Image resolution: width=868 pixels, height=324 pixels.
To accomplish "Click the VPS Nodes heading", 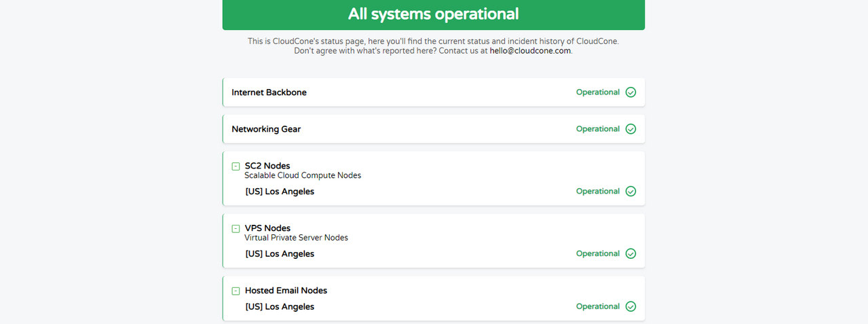I will click(x=267, y=228).
